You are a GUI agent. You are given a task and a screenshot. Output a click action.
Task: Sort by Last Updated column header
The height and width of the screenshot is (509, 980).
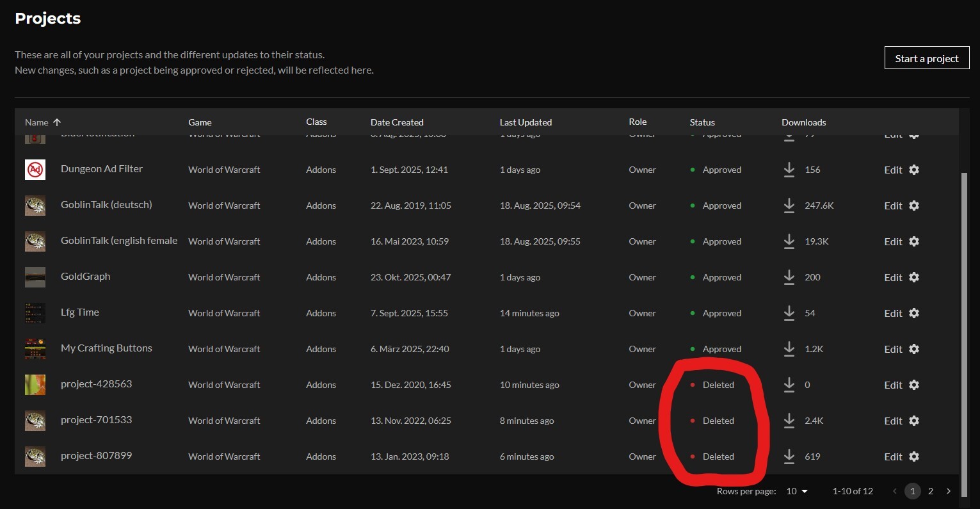pos(526,122)
